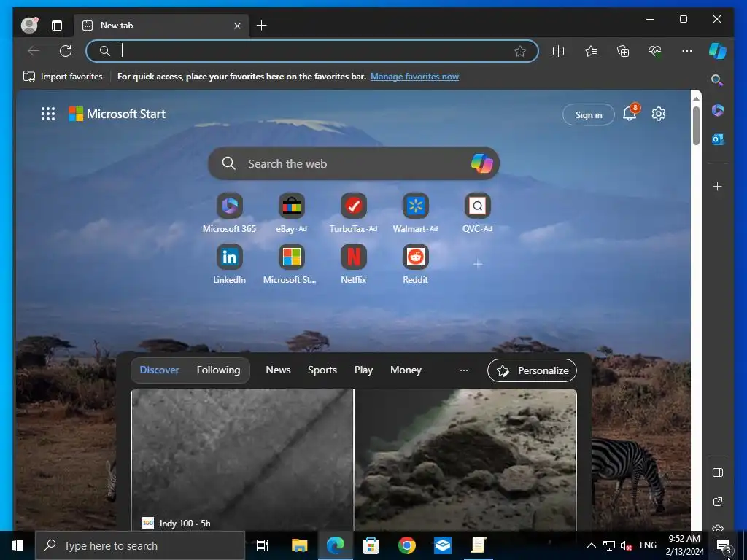The image size is (747, 560).
Task: Open Microsoft 365 in the sidebar
Action: coord(718,111)
